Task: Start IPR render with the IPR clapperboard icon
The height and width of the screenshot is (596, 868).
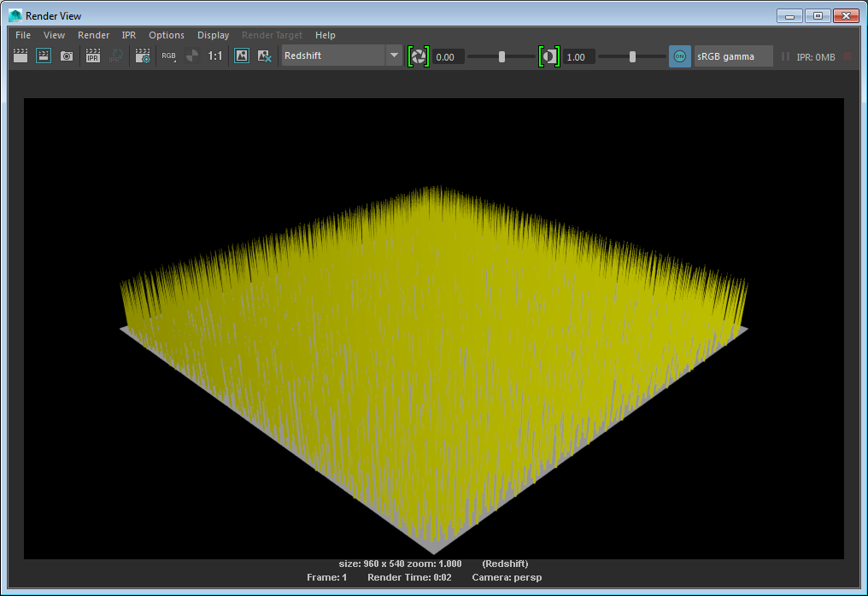Action: [x=93, y=56]
